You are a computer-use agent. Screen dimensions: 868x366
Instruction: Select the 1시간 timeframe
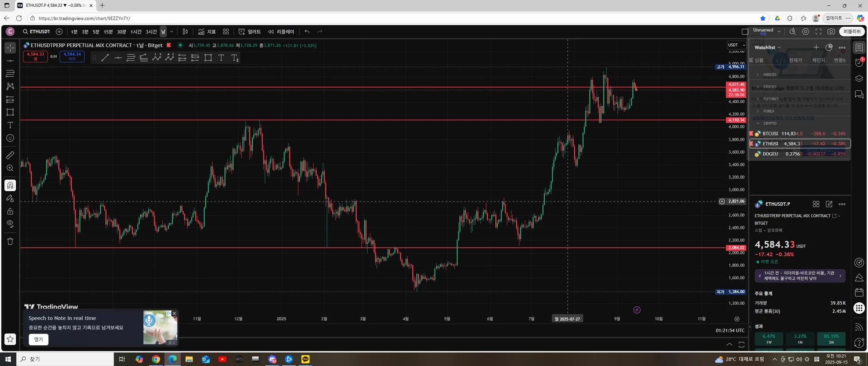[x=136, y=32]
